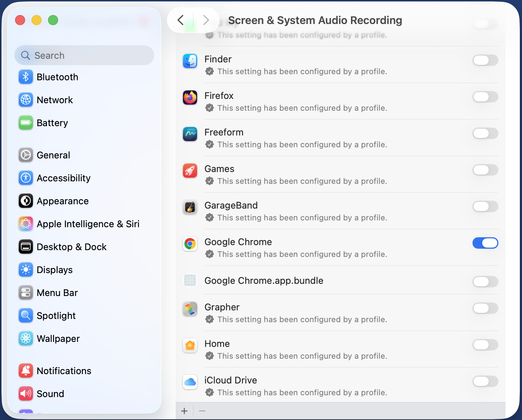Click the Menu Bar icon
Viewport: 522px width, 420px height.
click(26, 293)
